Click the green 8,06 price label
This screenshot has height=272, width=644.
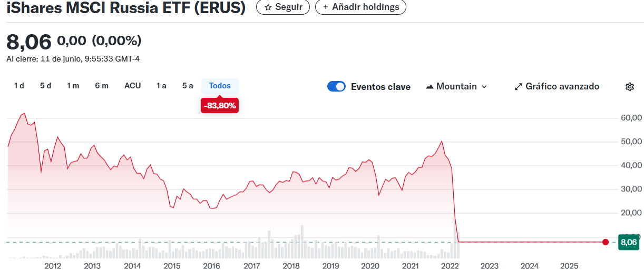click(629, 243)
